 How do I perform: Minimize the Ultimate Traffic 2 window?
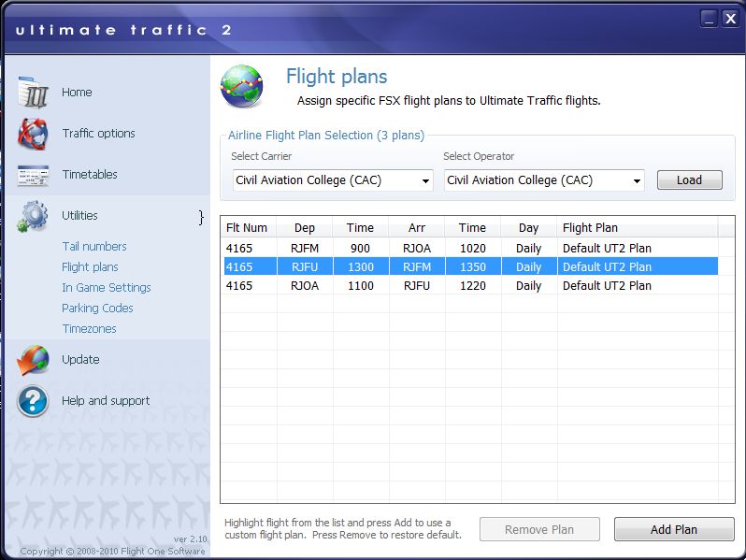(x=709, y=19)
